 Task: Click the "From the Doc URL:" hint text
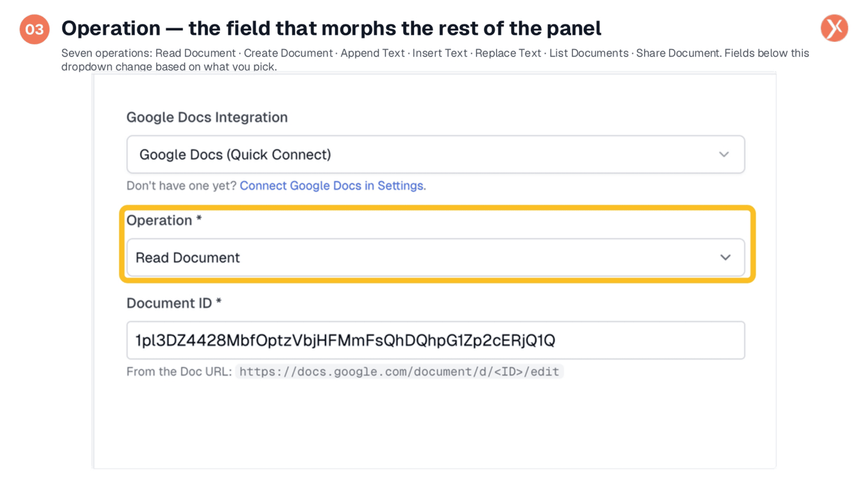tap(179, 371)
